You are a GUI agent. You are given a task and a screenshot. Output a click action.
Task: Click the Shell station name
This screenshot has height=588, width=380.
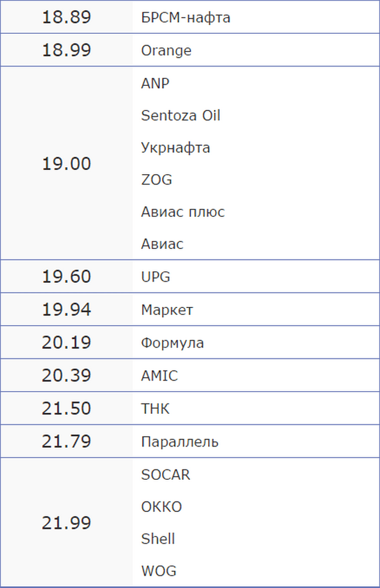158,539
